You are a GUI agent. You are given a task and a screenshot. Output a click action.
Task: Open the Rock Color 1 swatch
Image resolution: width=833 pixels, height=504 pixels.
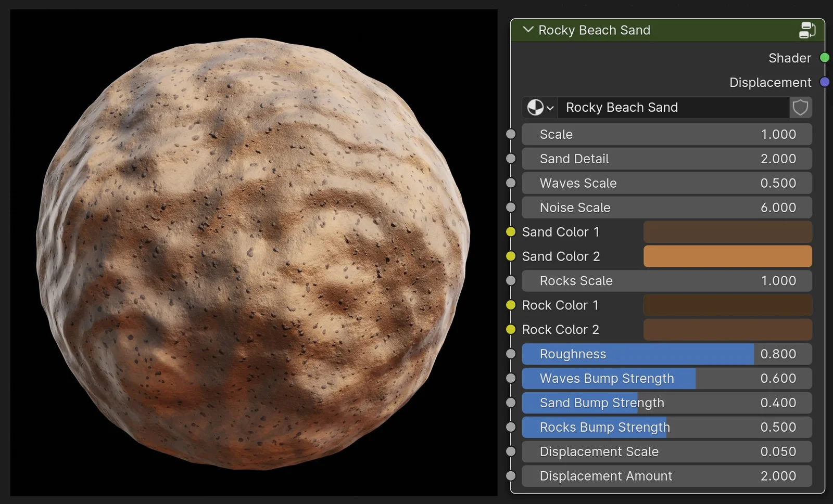(727, 305)
